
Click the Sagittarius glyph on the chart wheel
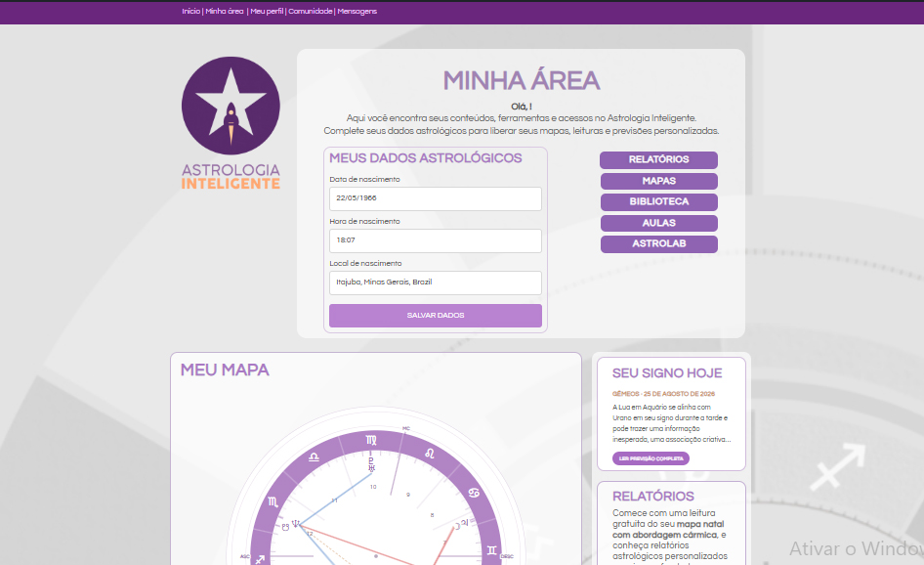coord(260,559)
